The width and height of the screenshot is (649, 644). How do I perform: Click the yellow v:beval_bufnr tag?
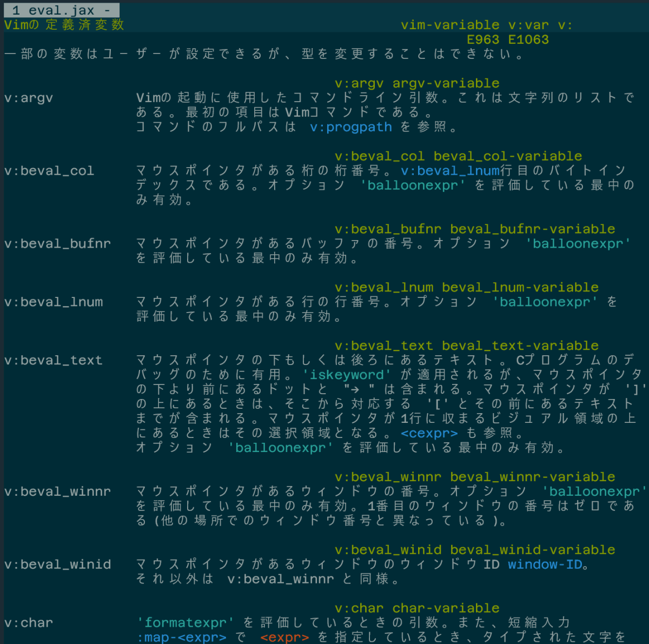tap(388, 229)
